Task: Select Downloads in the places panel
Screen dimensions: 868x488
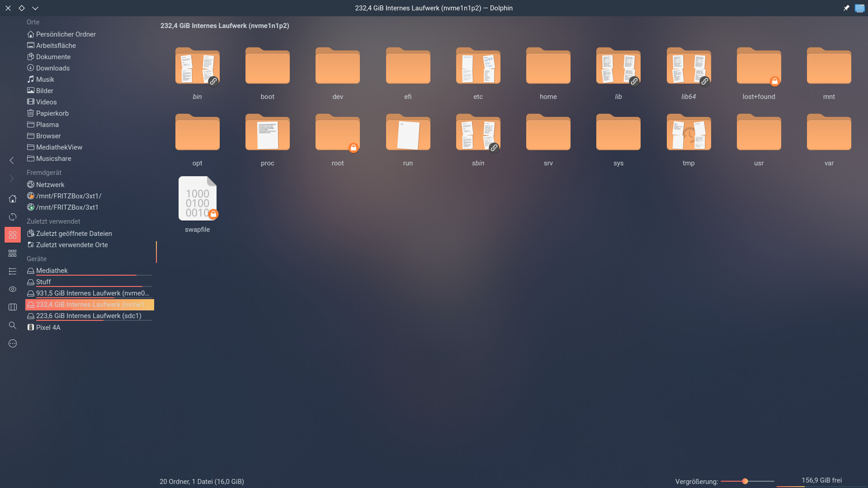Action: [x=52, y=68]
